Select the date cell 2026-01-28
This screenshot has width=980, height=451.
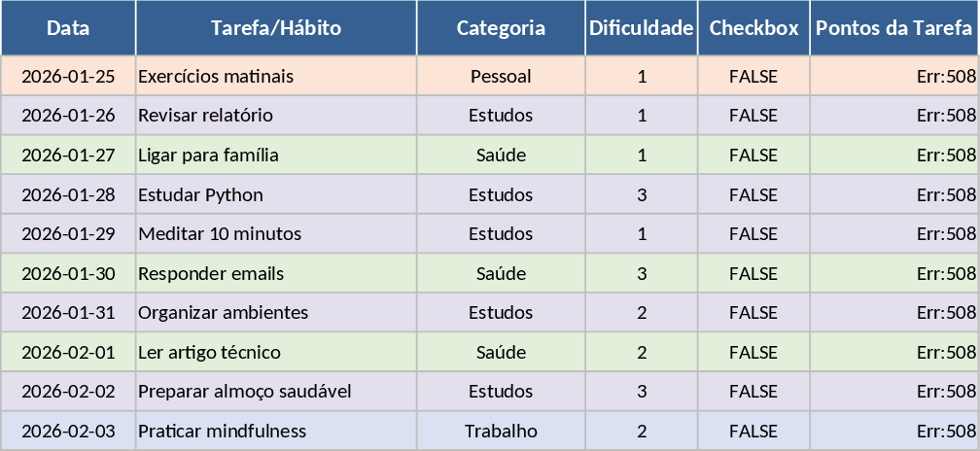68,194
